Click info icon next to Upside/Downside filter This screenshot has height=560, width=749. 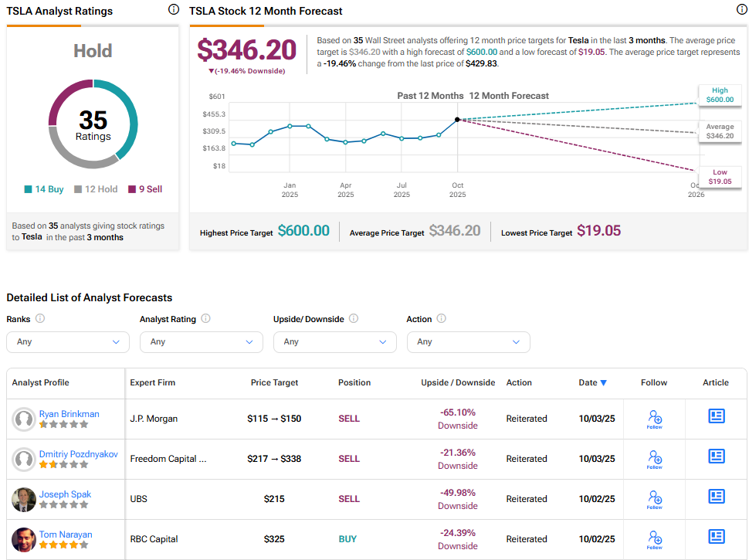(x=354, y=318)
